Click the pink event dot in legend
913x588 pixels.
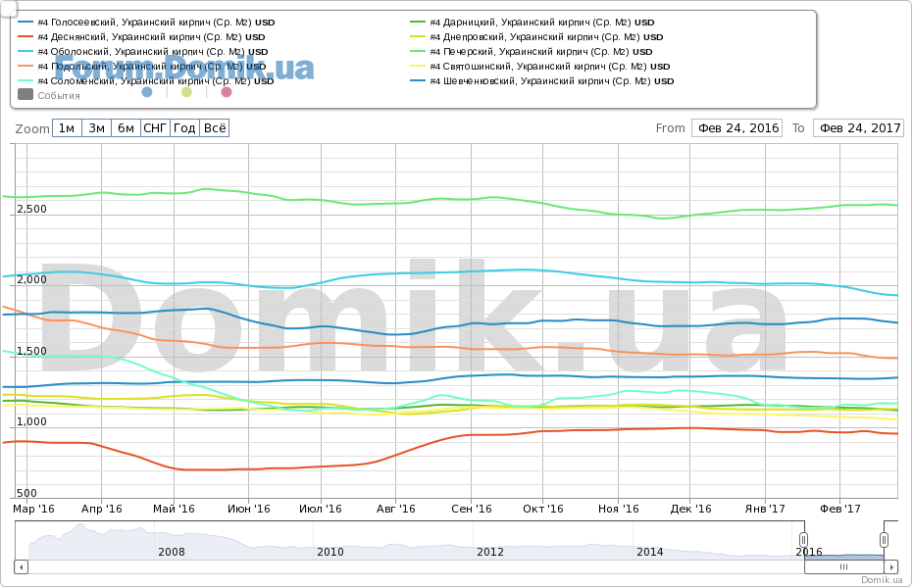(227, 92)
